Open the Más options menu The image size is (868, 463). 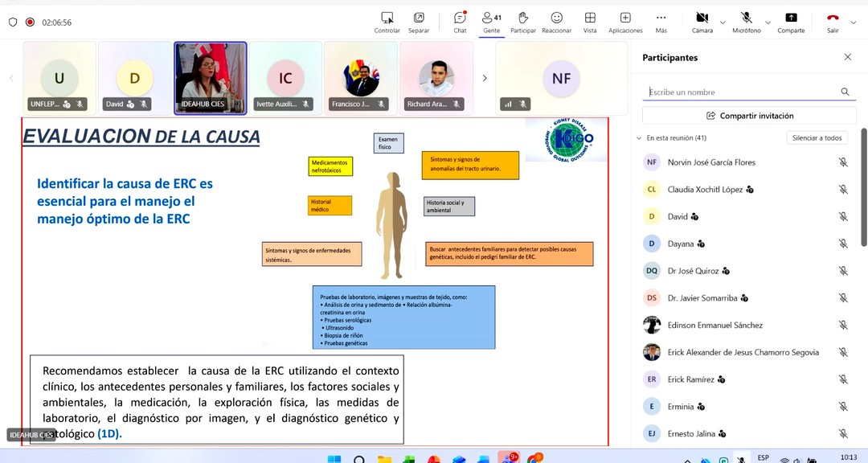pyautogui.click(x=661, y=21)
